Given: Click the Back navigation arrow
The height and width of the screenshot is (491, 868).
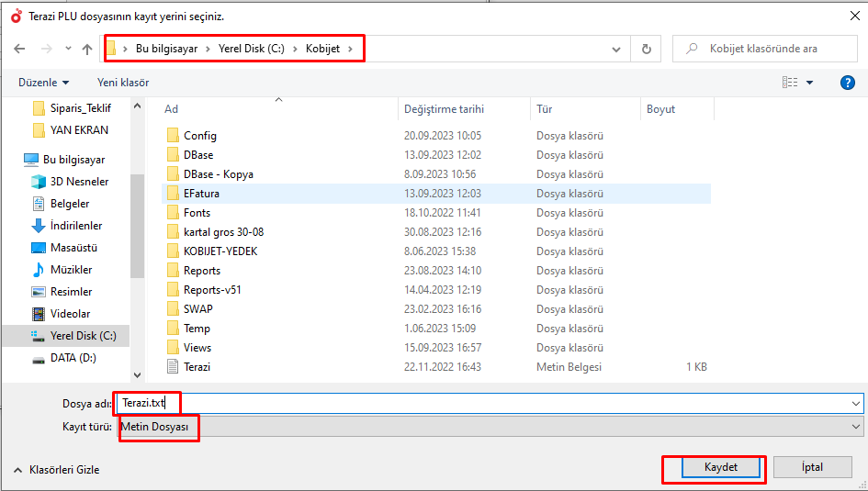Looking at the screenshot, I should point(19,49).
